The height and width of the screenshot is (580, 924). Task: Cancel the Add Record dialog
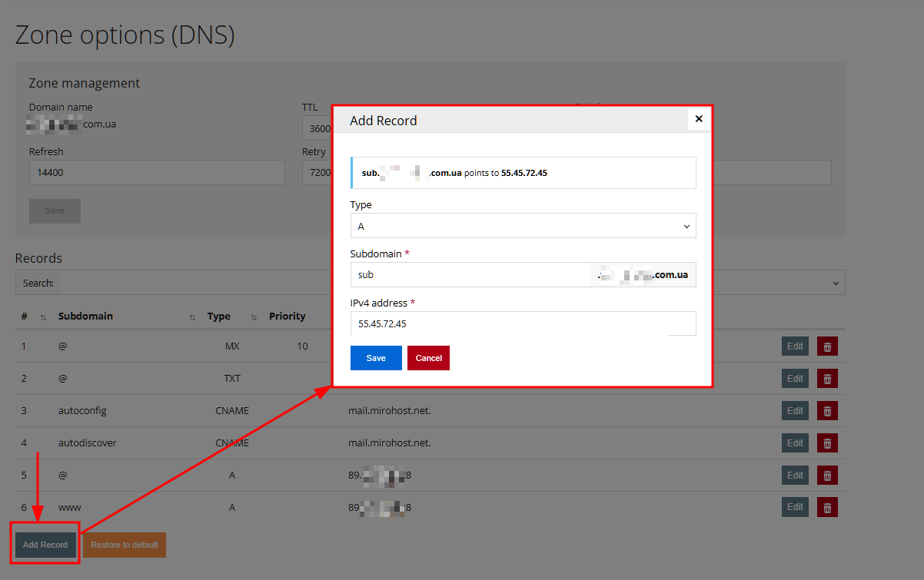tap(428, 357)
